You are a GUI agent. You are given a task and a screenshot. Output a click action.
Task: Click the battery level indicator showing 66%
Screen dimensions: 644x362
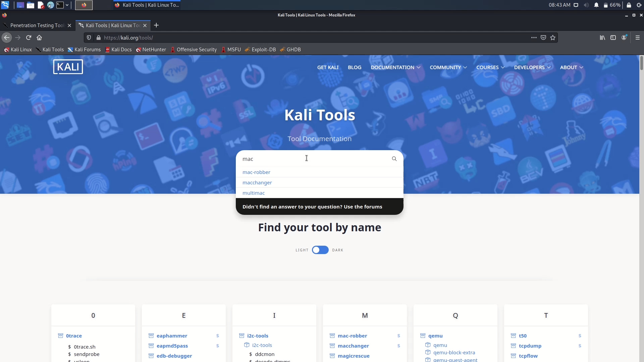(x=612, y=5)
